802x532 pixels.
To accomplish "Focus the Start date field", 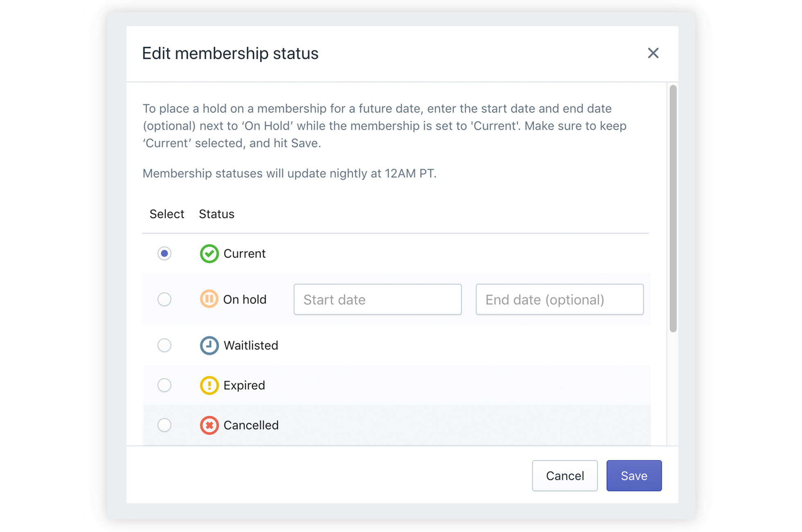I will [x=377, y=299].
